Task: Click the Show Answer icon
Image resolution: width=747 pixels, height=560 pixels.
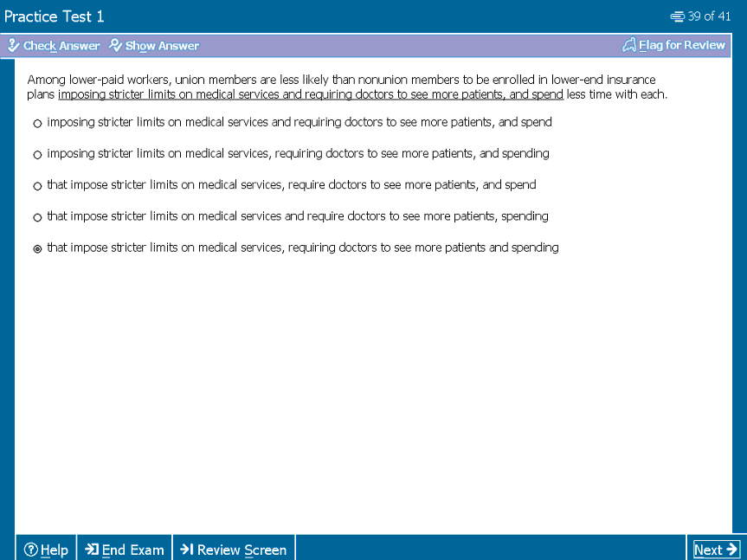Action: [115, 45]
